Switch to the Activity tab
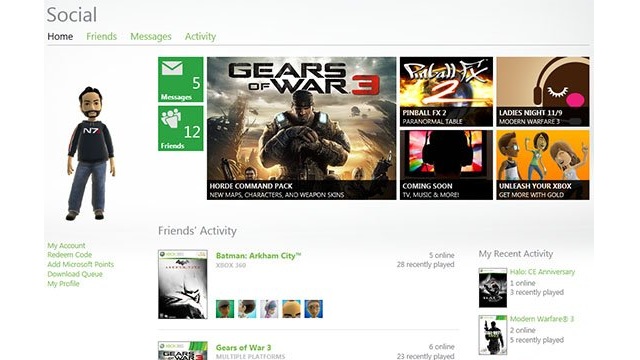The height and width of the screenshot is (360, 640). (200, 36)
